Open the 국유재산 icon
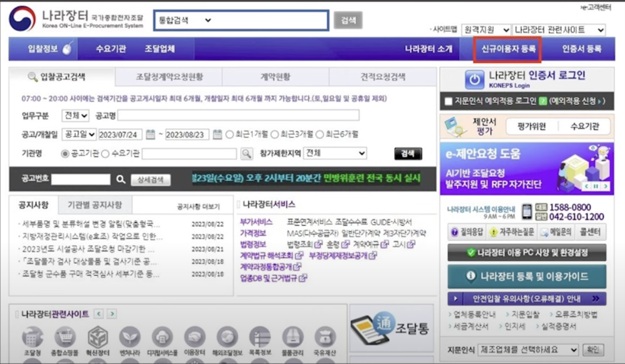Viewport: 625px width, 364px height. (325, 337)
